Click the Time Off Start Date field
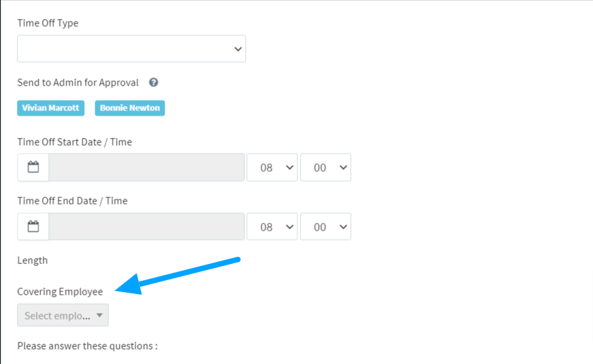The image size is (593, 364). (x=146, y=167)
